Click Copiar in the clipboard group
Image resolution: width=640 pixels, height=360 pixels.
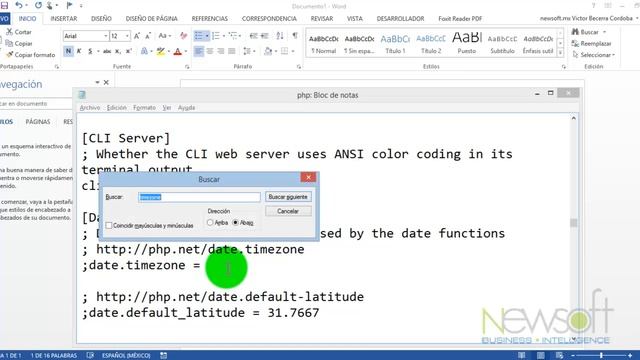pos(19,43)
